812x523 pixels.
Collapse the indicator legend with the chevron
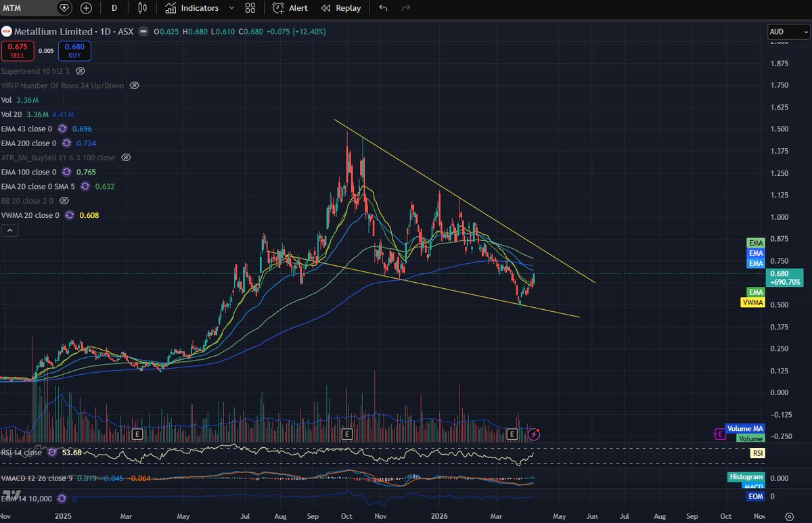coord(9,231)
